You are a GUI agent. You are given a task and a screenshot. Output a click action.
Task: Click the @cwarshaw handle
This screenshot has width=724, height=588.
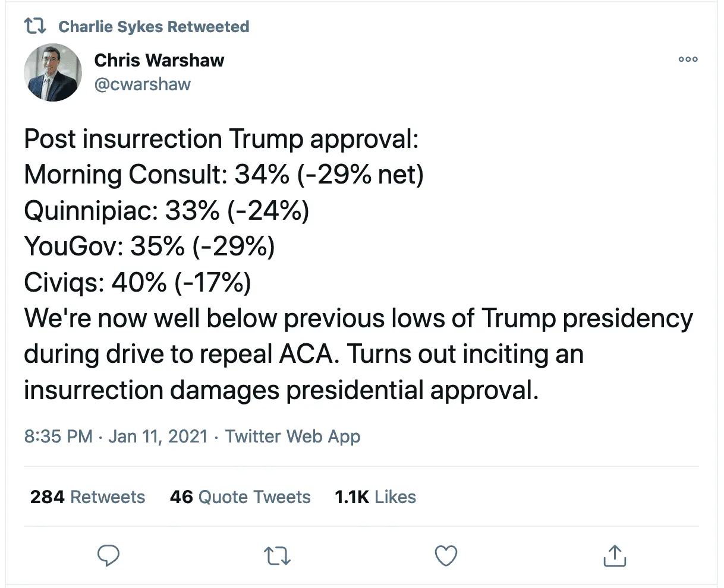point(143,84)
